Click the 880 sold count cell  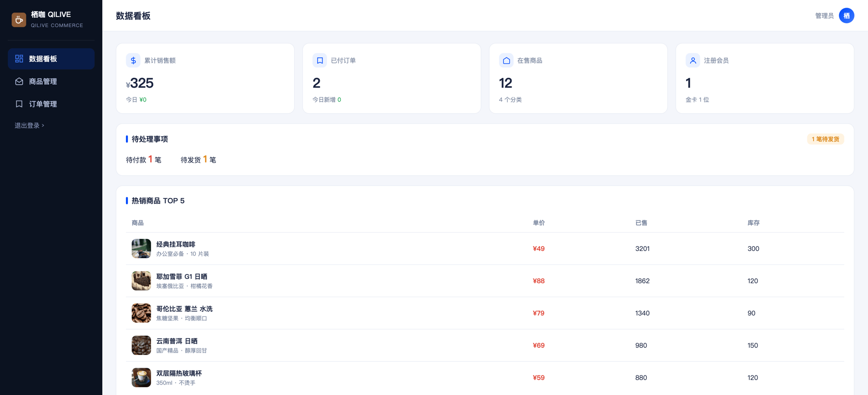click(x=641, y=378)
